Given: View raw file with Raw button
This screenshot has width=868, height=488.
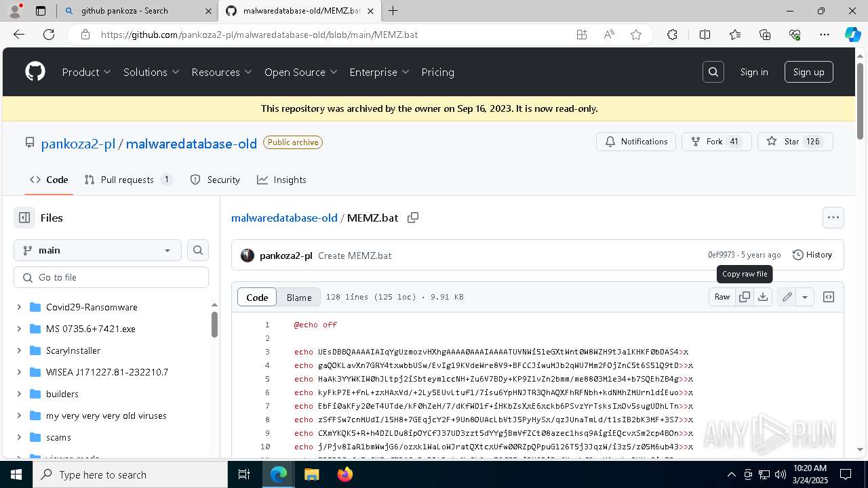Looking at the screenshot, I should click(722, 297).
